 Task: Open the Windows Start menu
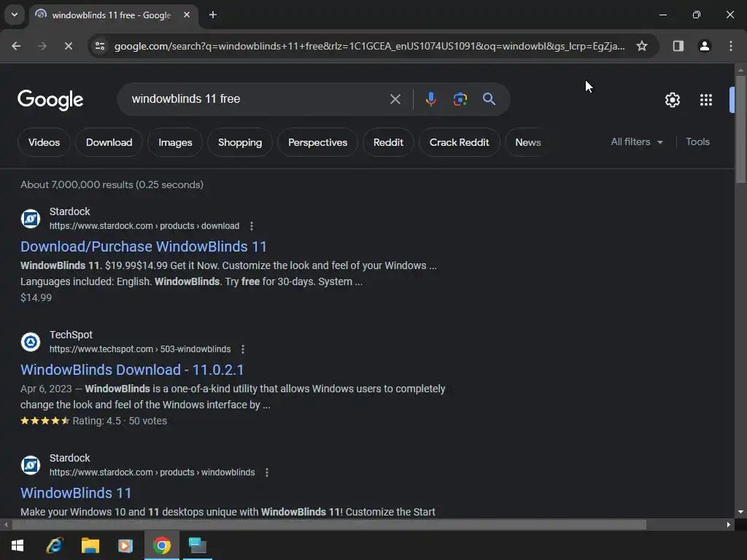18,545
